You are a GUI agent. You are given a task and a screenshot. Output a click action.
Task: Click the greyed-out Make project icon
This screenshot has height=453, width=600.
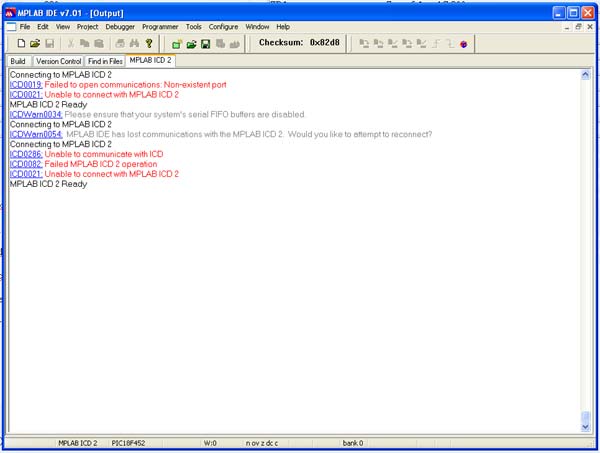click(235, 44)
